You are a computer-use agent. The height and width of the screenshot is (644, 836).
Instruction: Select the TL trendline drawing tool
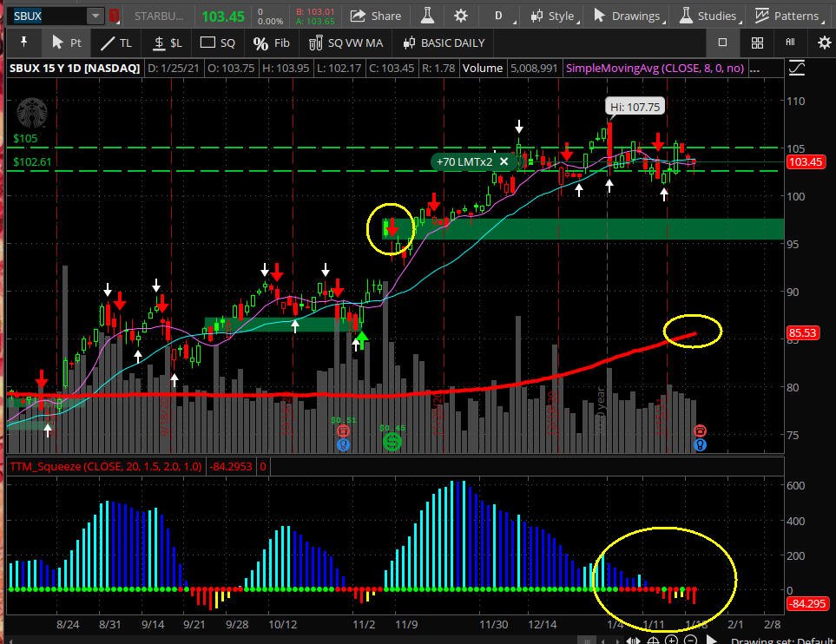tap(116, 43)
